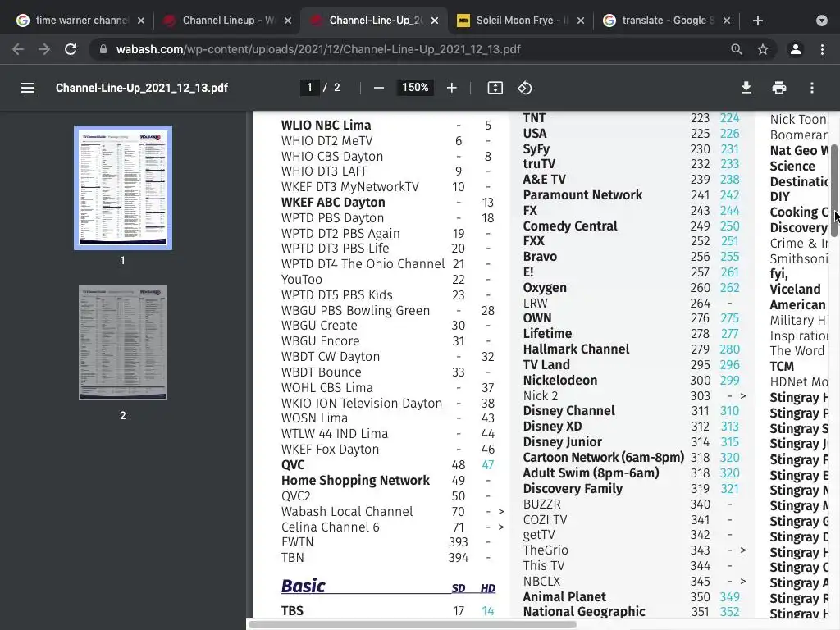840x630 pixels.
Task: Click the 'Nickelodeon' channel text
Action: (x=559, y=381)
